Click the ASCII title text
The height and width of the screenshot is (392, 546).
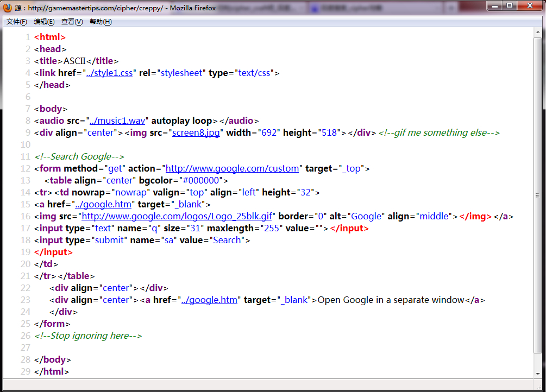[x=74, y=61]
